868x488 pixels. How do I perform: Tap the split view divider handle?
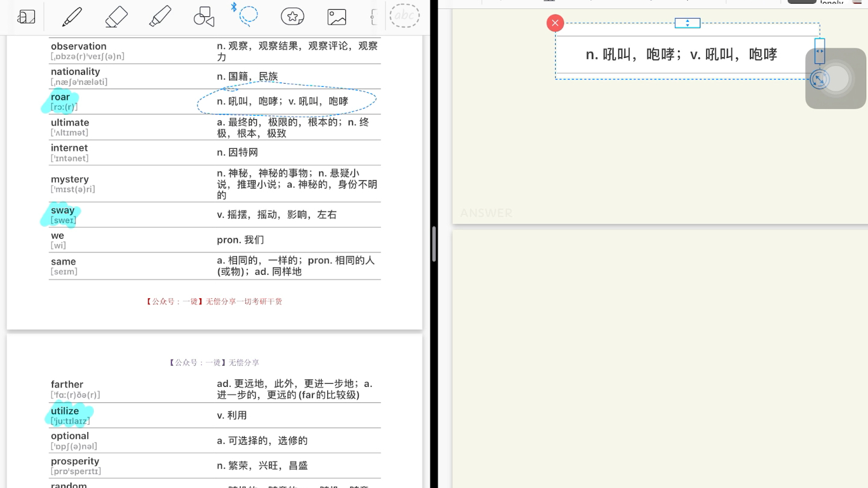coord(434,244)
